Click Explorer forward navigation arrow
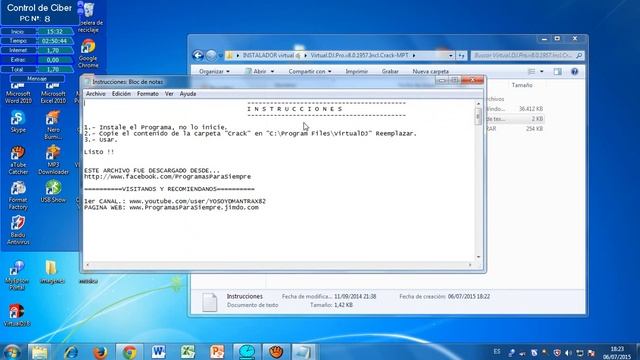Screen dimensions: 640x360 coord(211,55)
